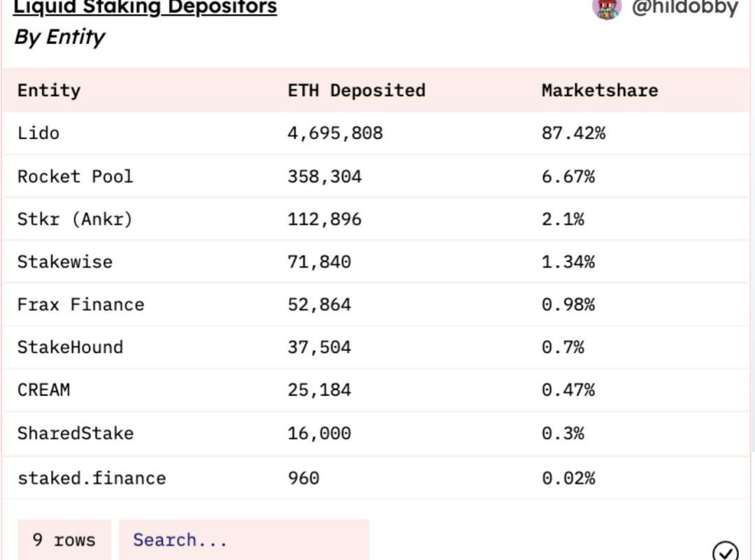Click Lido's 87.42% marketshare value
The width and height of the screenshot is (755, 560).
click(x=573, y=133)
